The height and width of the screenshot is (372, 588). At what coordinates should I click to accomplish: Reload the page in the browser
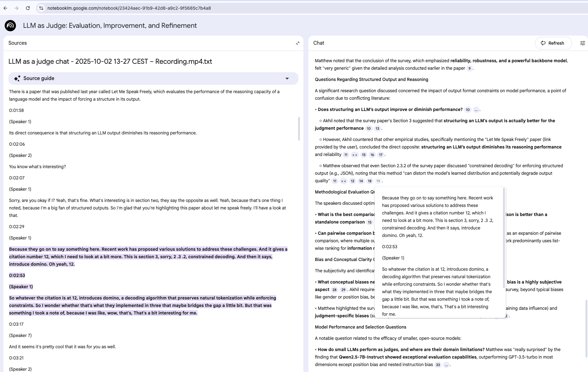pyautogui.click(x=28, y=8)
